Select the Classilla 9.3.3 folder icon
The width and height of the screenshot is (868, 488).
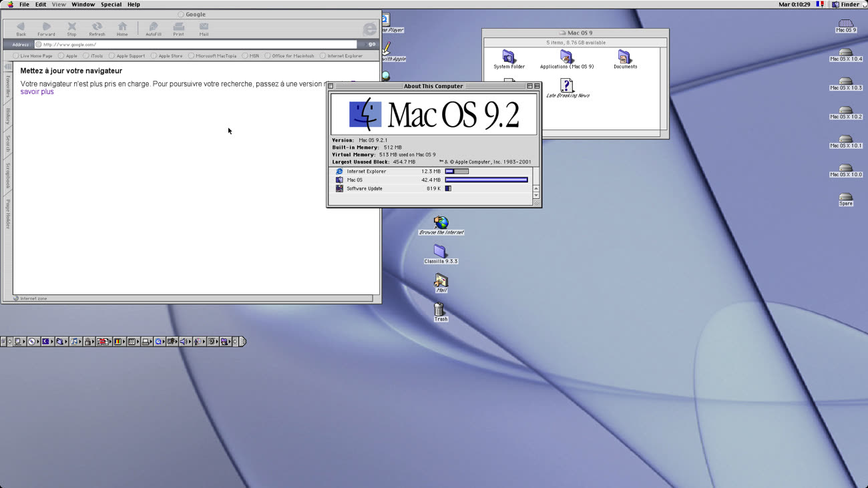click(x=439, y=252)
